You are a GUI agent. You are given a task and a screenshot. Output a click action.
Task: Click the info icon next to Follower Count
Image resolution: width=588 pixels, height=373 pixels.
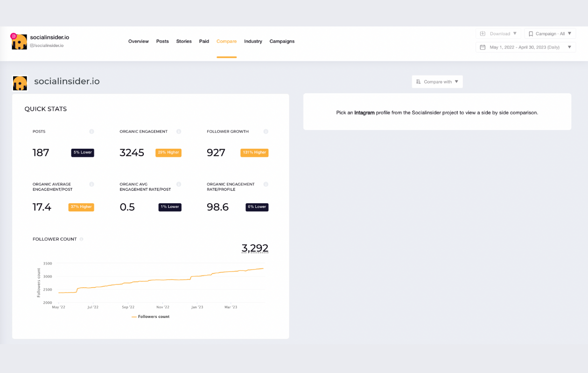coord(81,239)
